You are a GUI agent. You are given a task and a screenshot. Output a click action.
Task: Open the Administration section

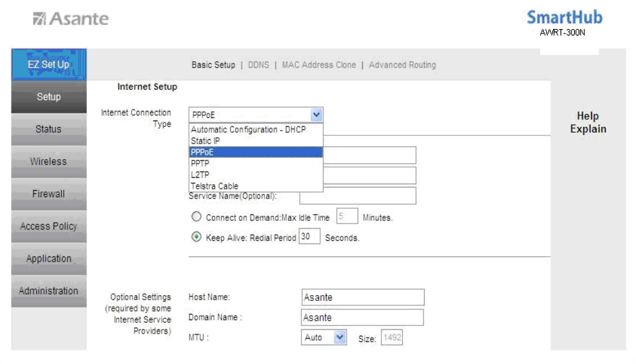[49, 291]
